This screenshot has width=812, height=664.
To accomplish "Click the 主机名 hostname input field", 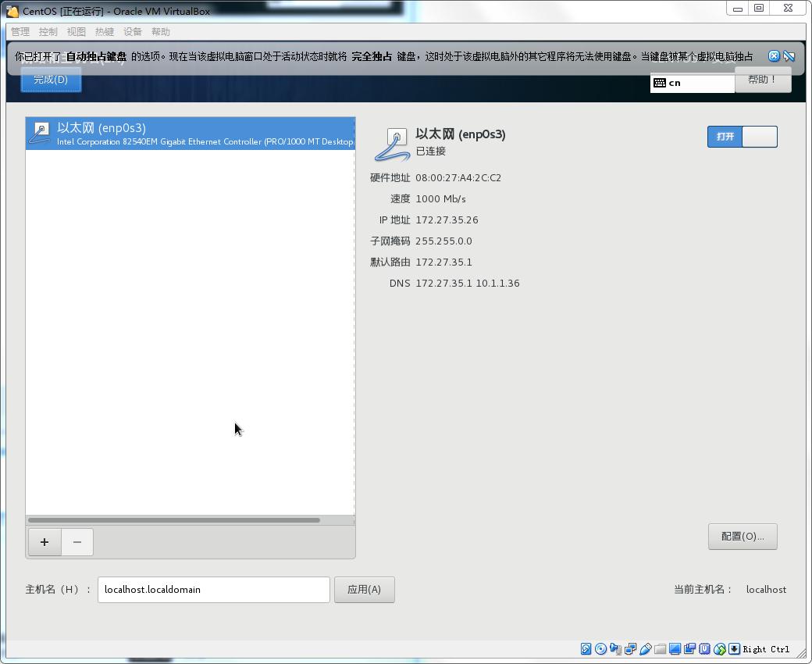I will click(213, 590).
